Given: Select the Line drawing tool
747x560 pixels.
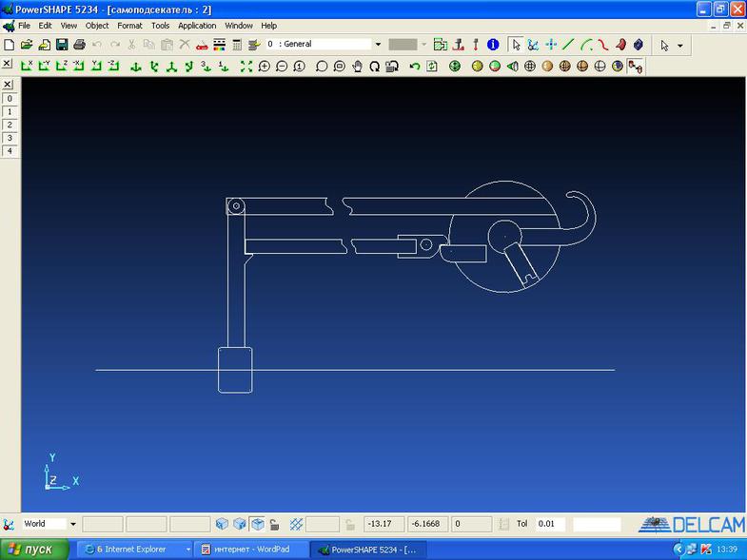Looking at the screenshot, I should tap(568, 45).
